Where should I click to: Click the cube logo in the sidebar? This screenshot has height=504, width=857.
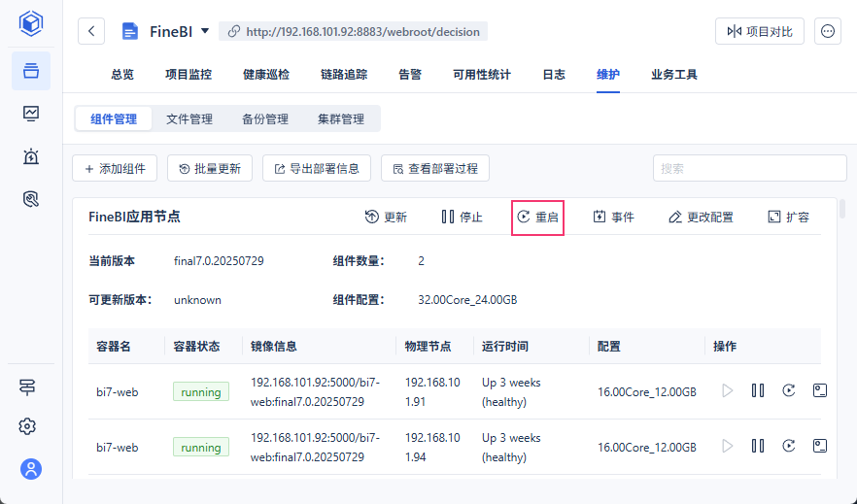[31, 23]
